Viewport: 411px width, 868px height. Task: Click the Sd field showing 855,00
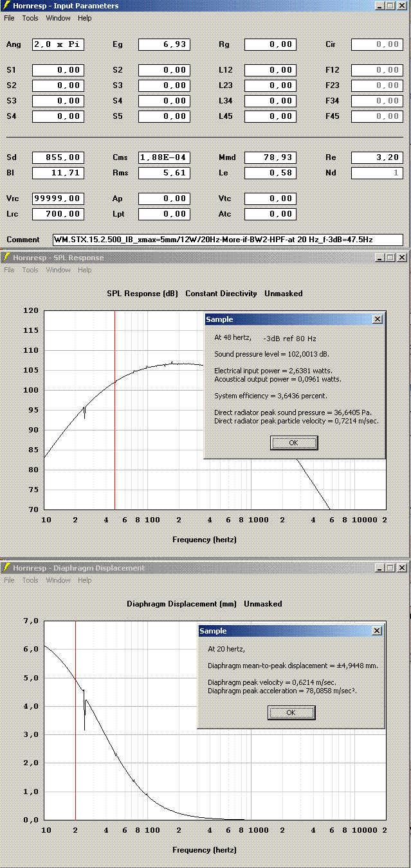pyautogui.click(x=59, y=157)
